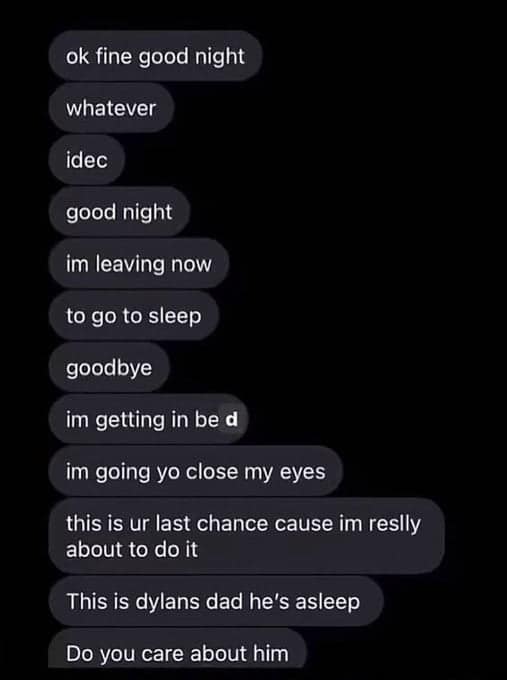Tap the standalone 'good night' message
The image size is (507, 680).
pos(119,212)
